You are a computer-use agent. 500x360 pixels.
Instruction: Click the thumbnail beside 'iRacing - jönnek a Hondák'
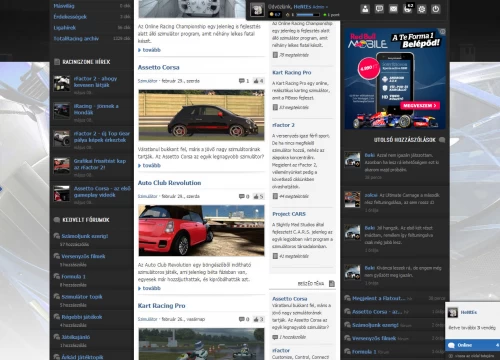[x=62, y=111]
